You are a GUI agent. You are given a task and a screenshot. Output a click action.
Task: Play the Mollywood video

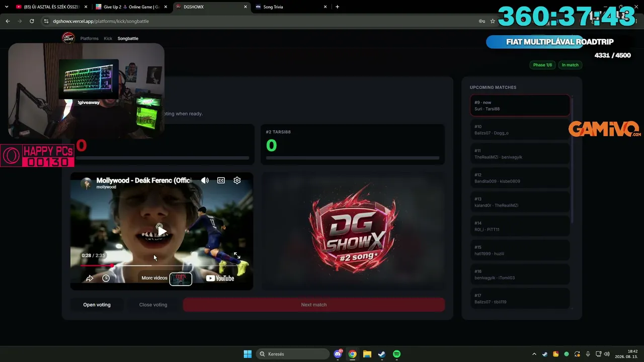pos(162,231)
